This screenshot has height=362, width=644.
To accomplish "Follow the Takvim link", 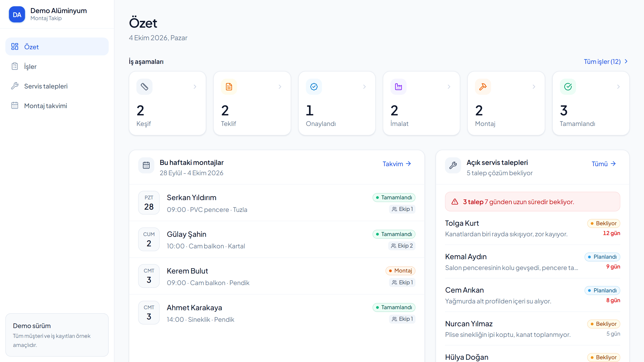I will click(397, 164).
